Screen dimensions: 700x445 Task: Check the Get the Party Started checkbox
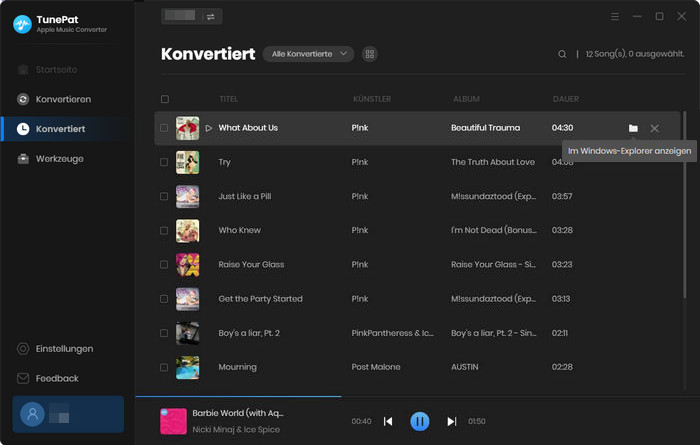pos(164,299)
